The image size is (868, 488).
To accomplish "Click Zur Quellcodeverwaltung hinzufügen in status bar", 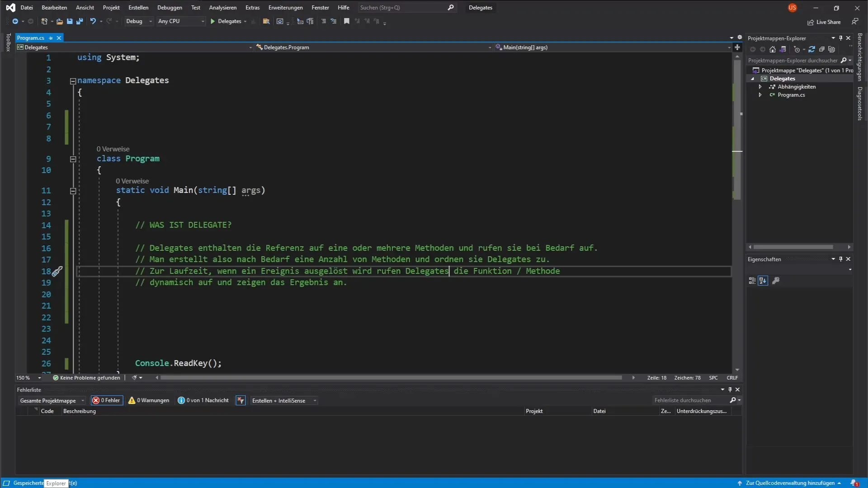I will click(x=789, y=483).
